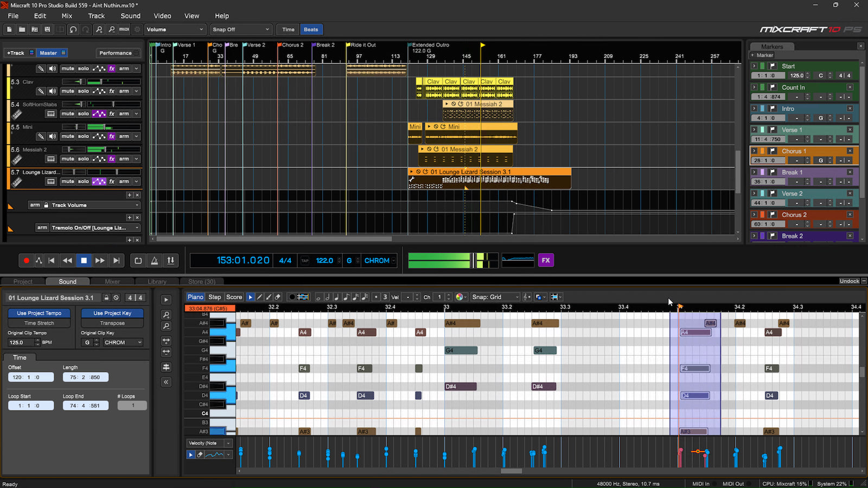Click the Chorus 1 marker in Markers panel
The width and height of the screenshot is (868, 488).
(795, 151)
